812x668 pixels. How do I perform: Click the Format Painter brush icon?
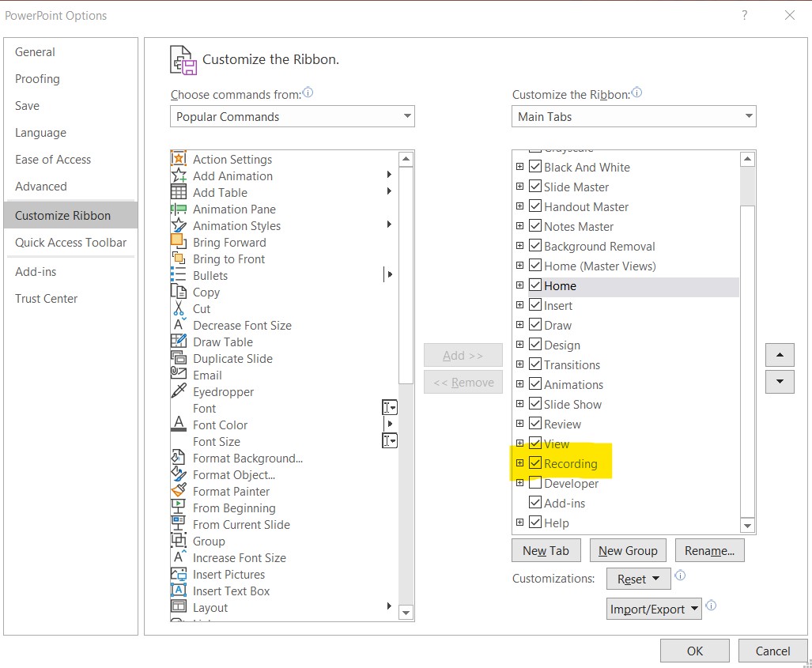click(x=179, y=491)
